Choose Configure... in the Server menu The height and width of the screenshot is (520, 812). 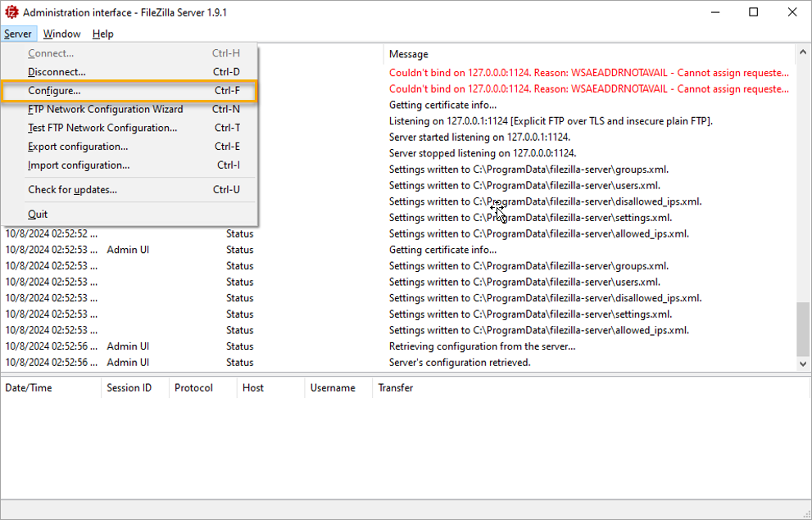point(129,91)
